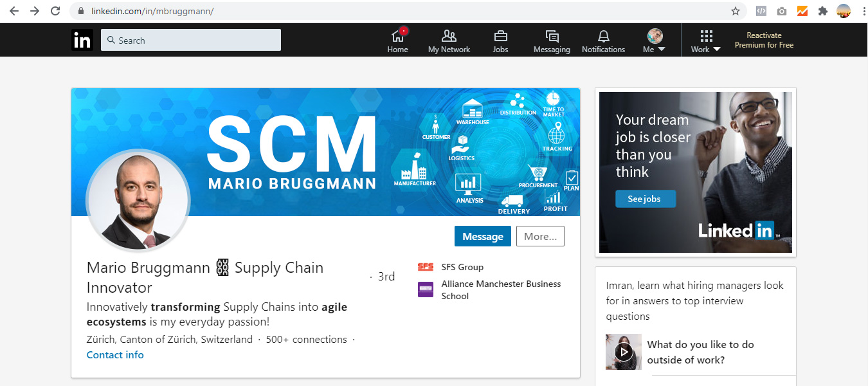Play the interview question video thumbnail
868x386 pixels.
624,351
